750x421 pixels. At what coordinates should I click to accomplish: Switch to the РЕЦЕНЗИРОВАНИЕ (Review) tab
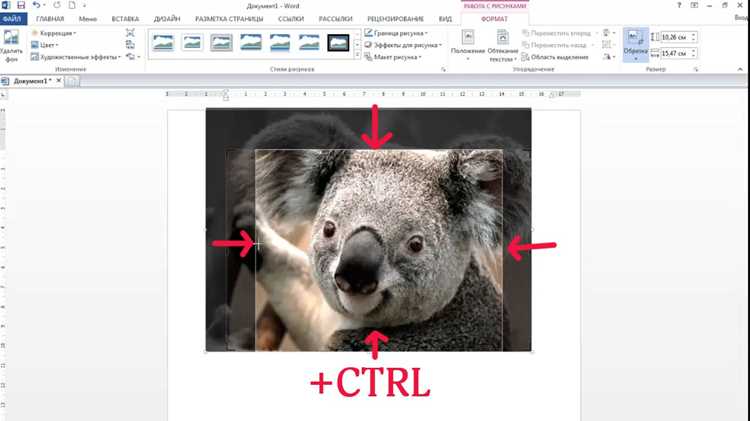point(395,19)
